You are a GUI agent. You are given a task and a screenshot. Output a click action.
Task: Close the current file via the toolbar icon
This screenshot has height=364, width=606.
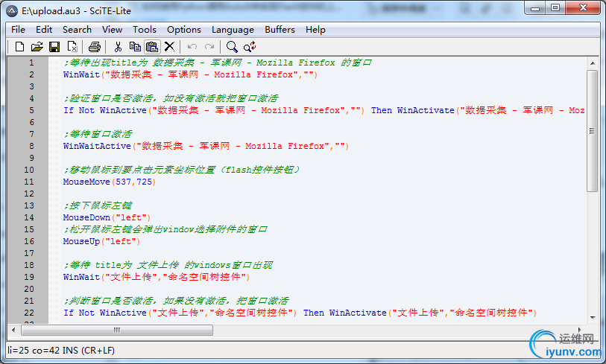72,47
